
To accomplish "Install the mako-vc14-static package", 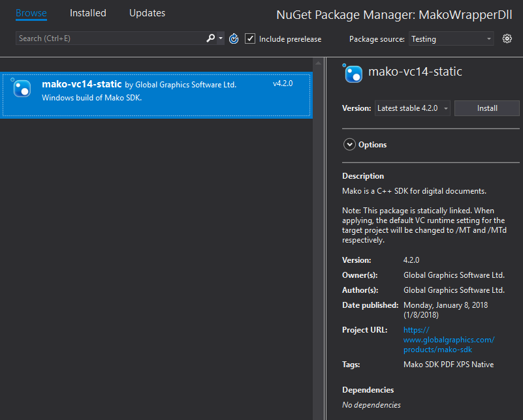I will [487, 108].
